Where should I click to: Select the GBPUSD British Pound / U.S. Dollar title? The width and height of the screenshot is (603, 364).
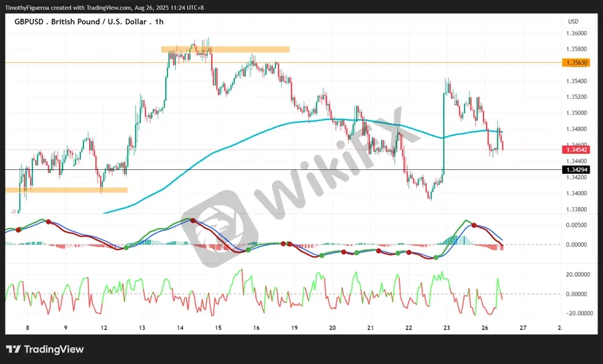coord(89,22)
